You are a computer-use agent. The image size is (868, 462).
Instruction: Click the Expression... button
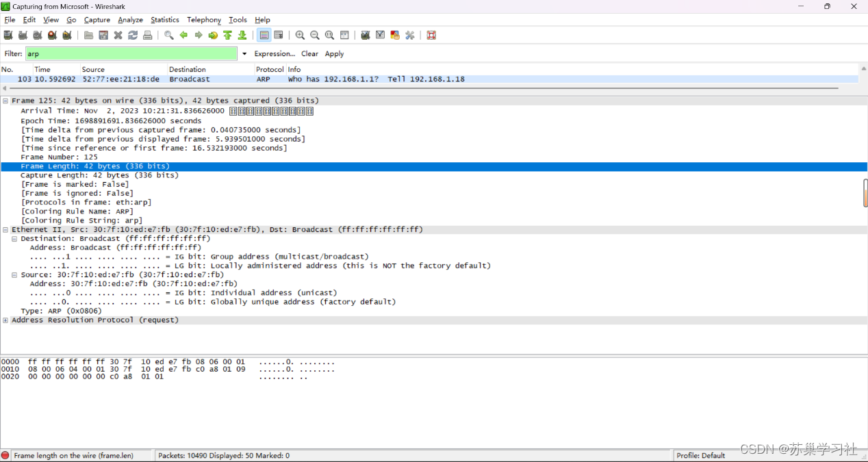click(x=275, y=53)
